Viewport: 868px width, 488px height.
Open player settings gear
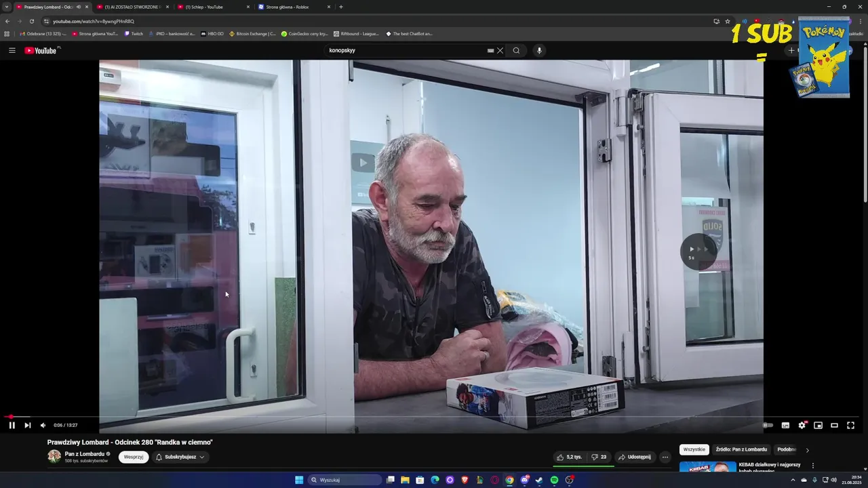802,426
